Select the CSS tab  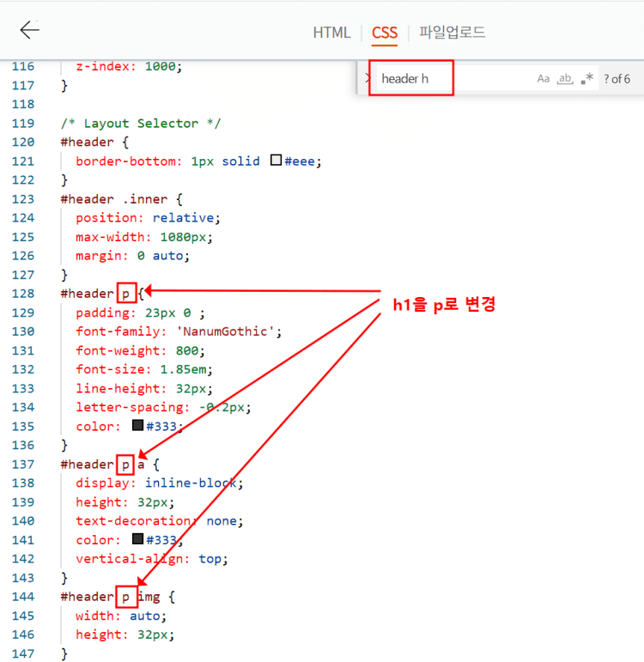point(385,33)
